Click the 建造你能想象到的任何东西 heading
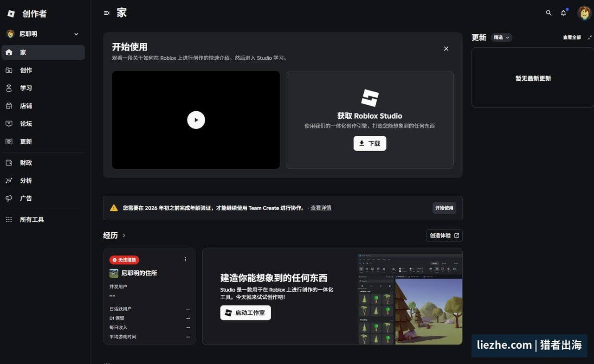Image resolution: width=594 pixels, height=364 pixels. point(274,278)
